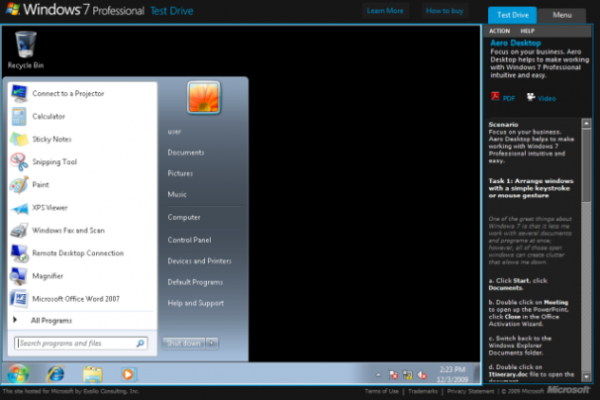The image size is (600, 400).
Task: Click the Aero Desktop heading
Action: point(515,43)
